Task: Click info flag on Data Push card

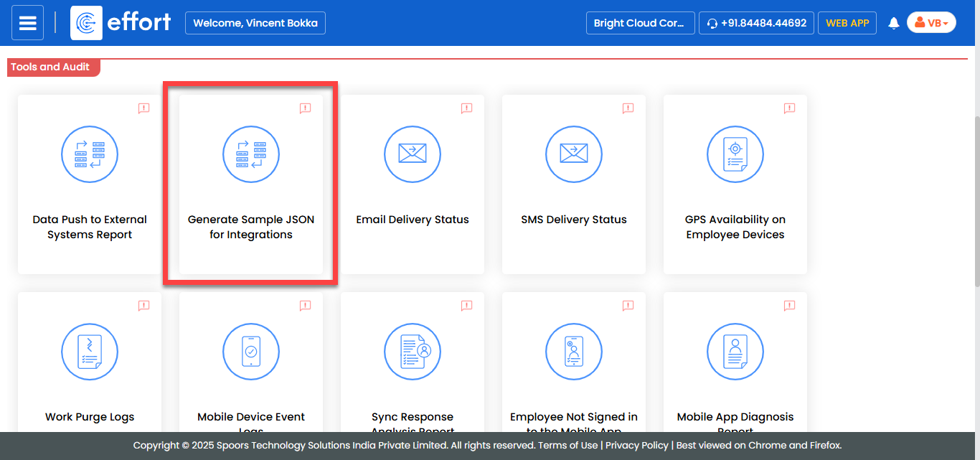Action: [143, 108]
